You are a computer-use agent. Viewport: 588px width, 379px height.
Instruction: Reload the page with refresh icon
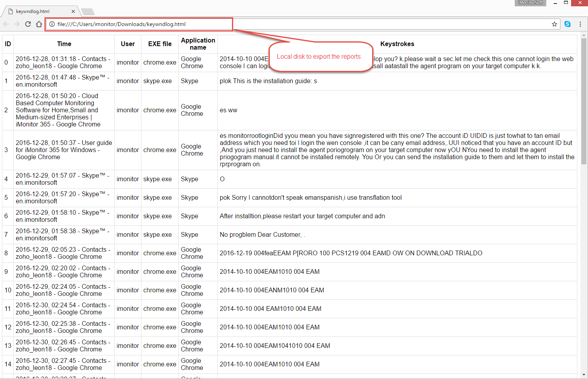28,24
